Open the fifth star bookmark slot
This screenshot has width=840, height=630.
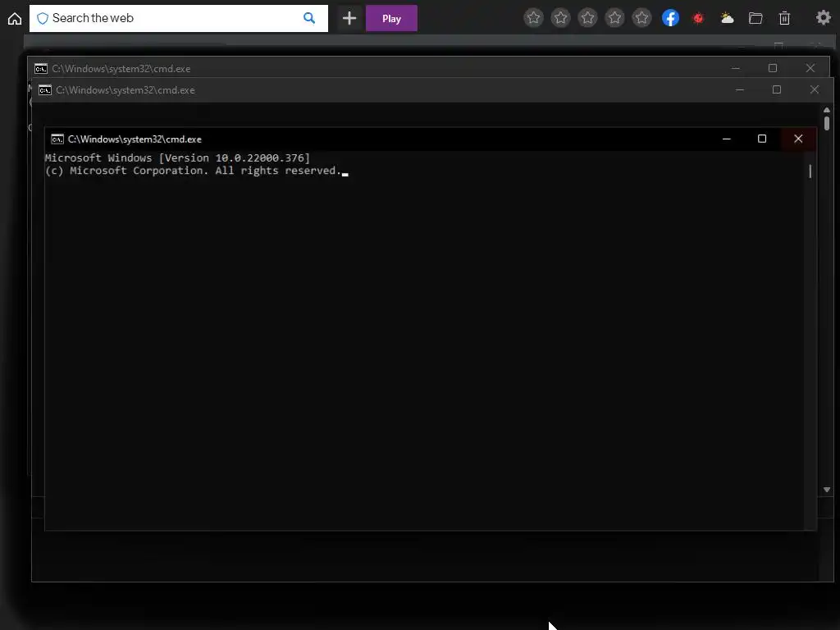641,18
